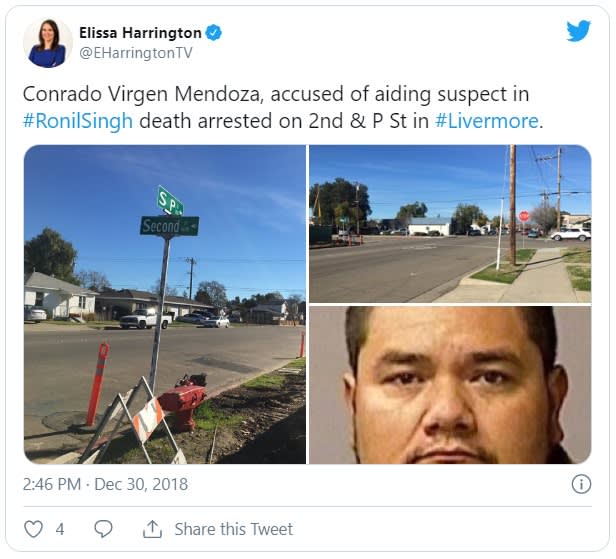Like the tweet with heart icon
The width and height of the screenshot is (616, 559).
pyautogui.click(x=33, y=529)
